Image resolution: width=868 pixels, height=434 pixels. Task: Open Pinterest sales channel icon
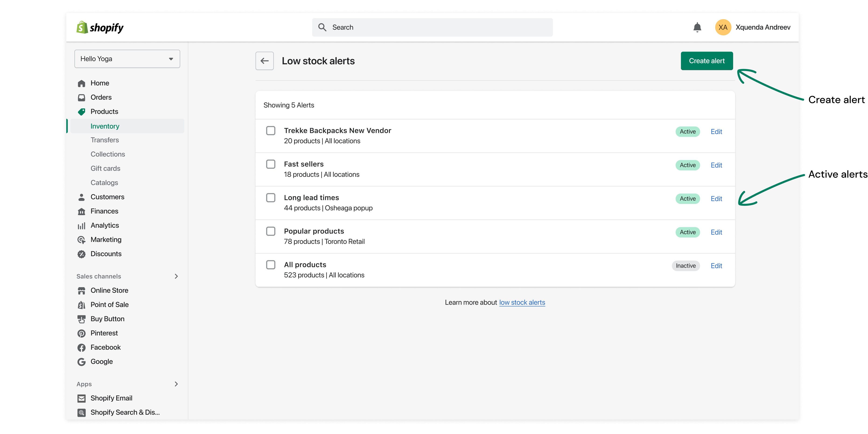pyautogui.click(x=81, y=333)
